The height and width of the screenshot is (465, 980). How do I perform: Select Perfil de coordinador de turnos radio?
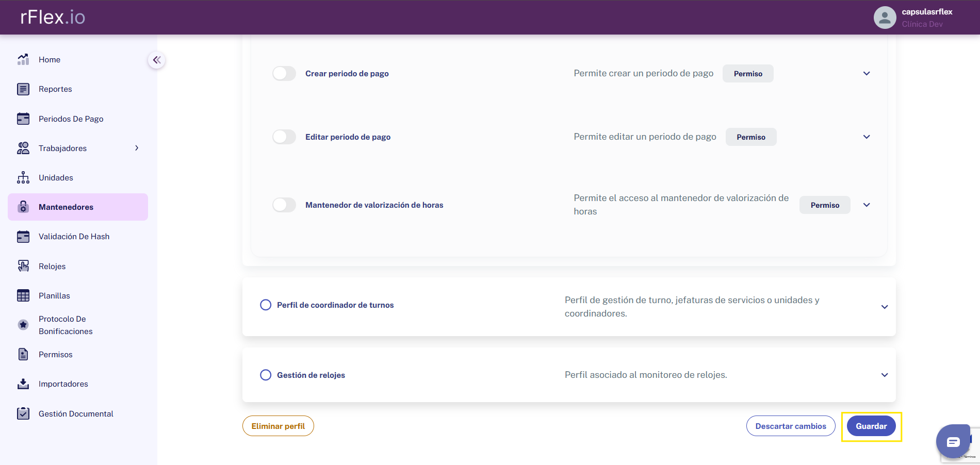pos(266,305)
